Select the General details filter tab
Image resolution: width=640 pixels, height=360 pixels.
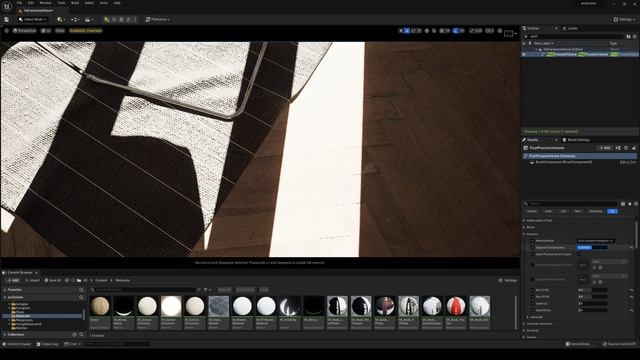click(531, 211)
